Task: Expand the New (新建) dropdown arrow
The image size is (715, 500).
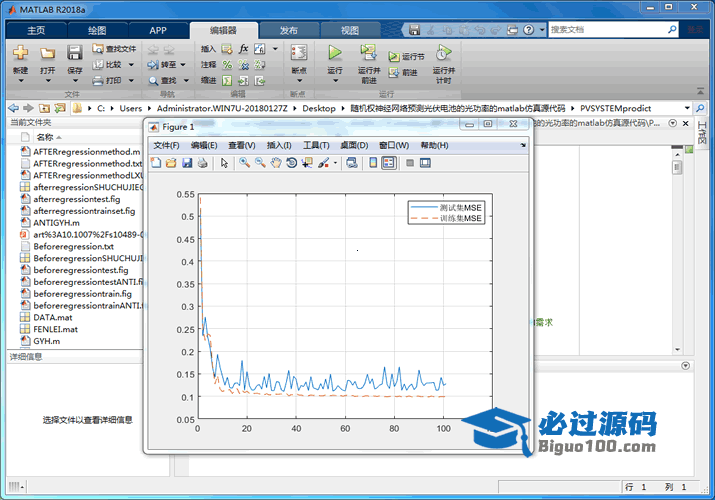Action: (20, 81)
